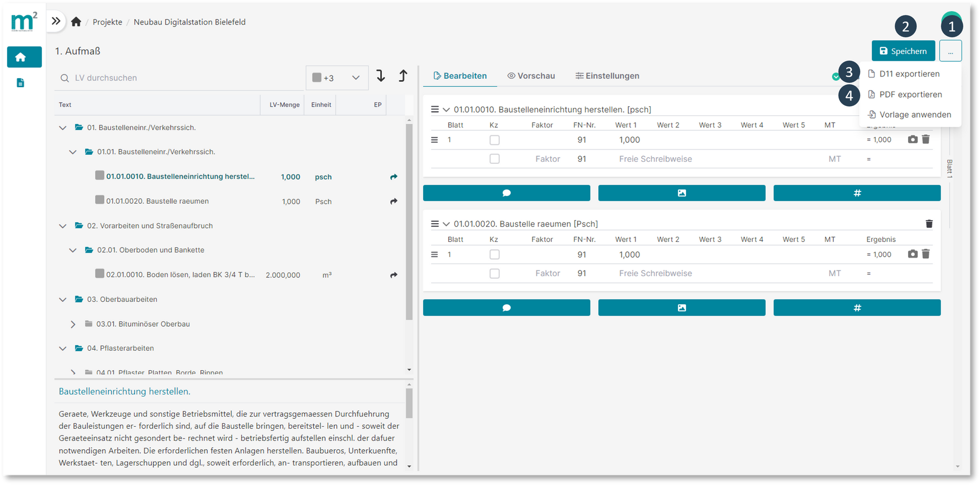
Task: Click share arrow for 01.01.0020 Baustelle raeumen
Action: tap(394, 202)
